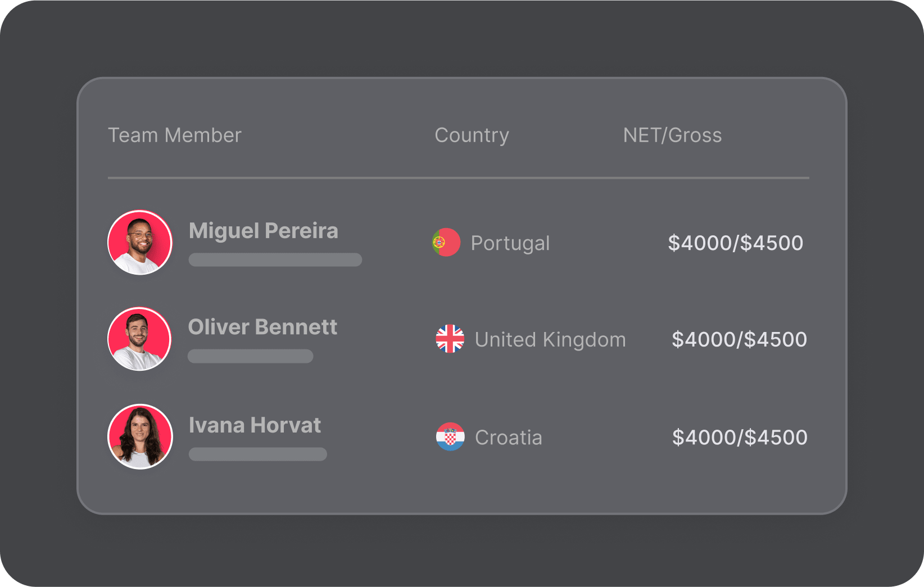The image size is (924, 587).
Task: Select the Miguel Pereira name
Action: 264,231
